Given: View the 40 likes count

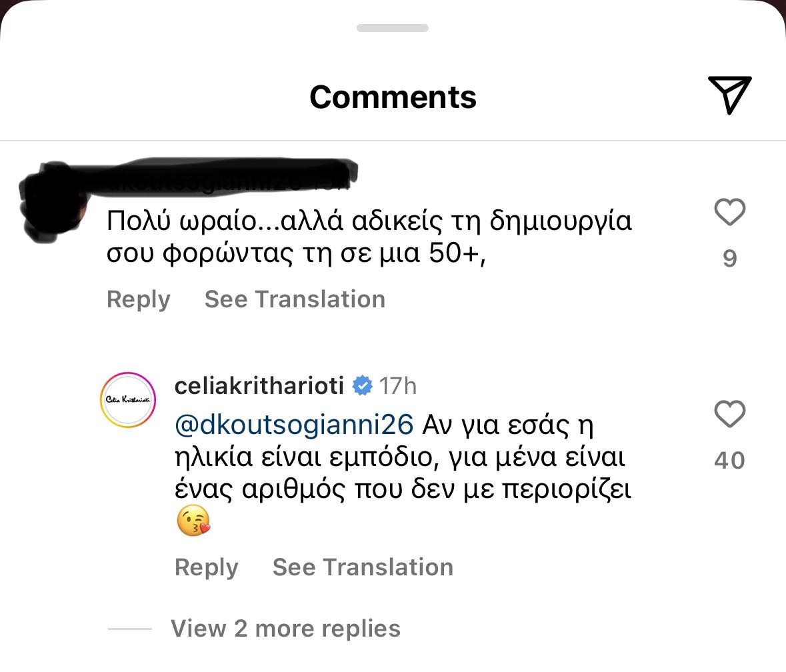Looking at the screenshot, I should 729,461.
